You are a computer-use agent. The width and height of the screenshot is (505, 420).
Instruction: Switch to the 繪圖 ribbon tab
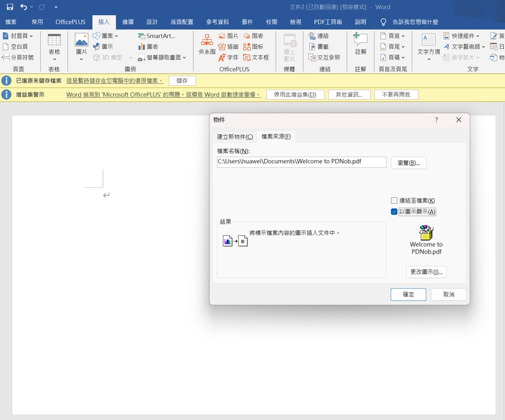[128, 22]
